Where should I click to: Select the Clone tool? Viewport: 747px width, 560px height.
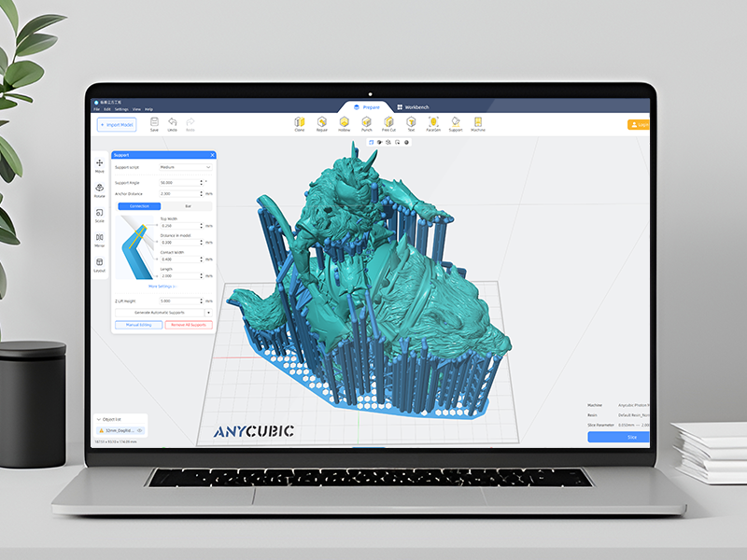pyautogui.click(x=299, y=124)
